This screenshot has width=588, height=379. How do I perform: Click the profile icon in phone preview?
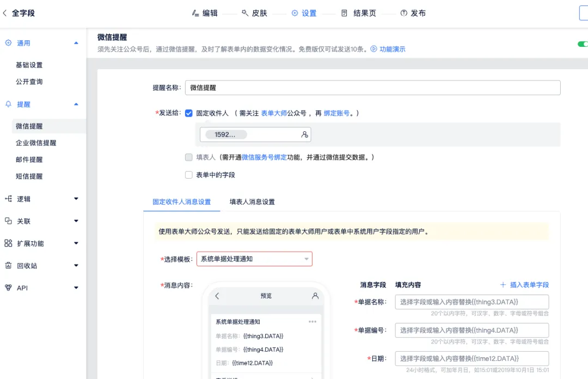(315, 296)
